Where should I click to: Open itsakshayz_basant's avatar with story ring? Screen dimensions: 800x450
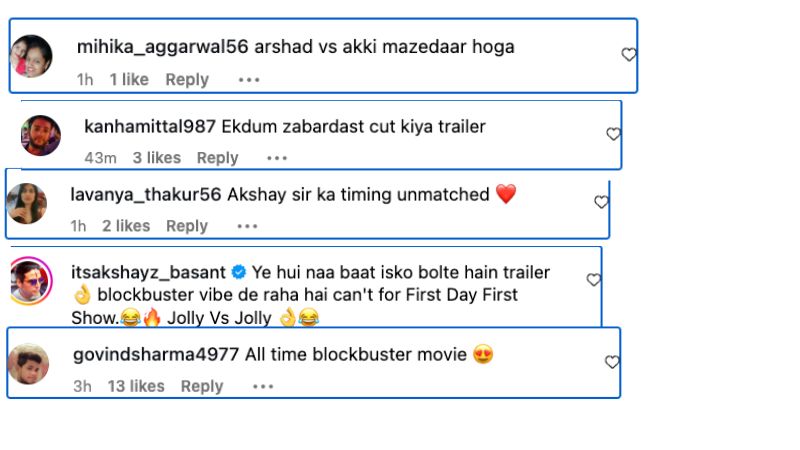click(x=30, y=281)
